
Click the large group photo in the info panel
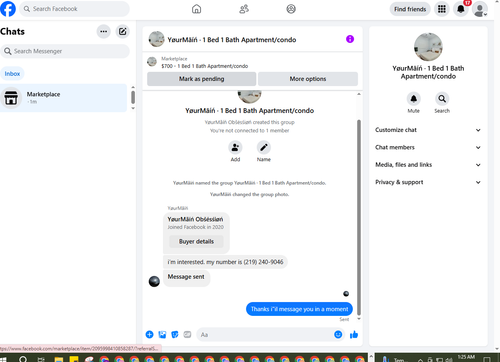428,47
